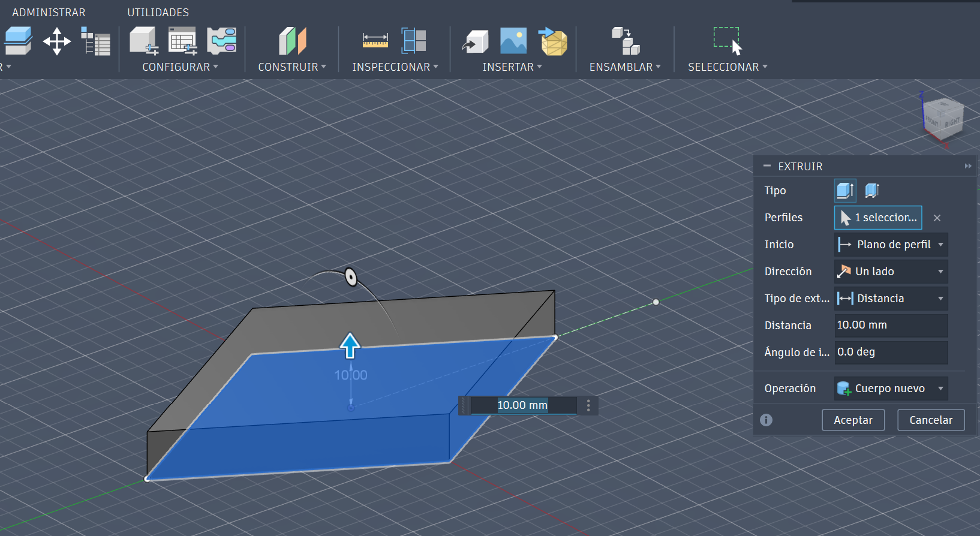Switch to the ADMINISTRAR tab
Viewport: 980px width, 536px height.
click(x=49, y=12)
